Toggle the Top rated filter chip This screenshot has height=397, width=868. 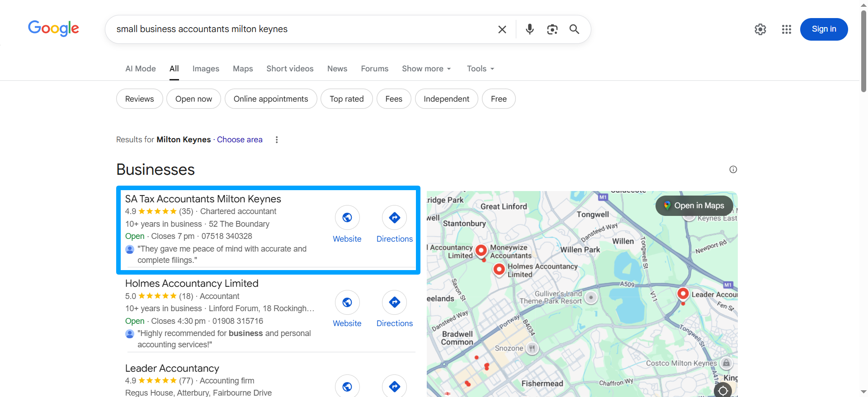tap(346, 99)
